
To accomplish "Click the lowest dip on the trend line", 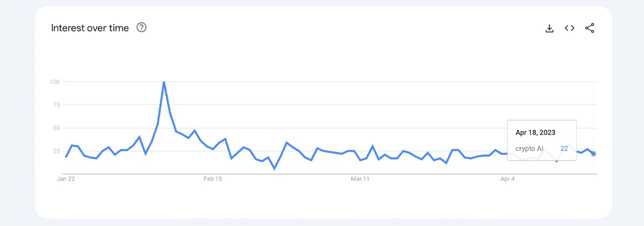I will point(274,168).
